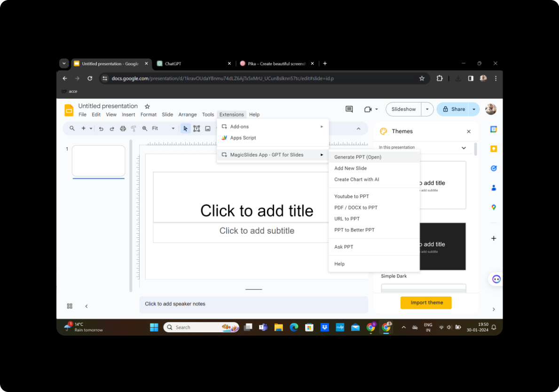Choose the Select cursor tool
This screenshot has width=559, height=392.
click(185, 129)
